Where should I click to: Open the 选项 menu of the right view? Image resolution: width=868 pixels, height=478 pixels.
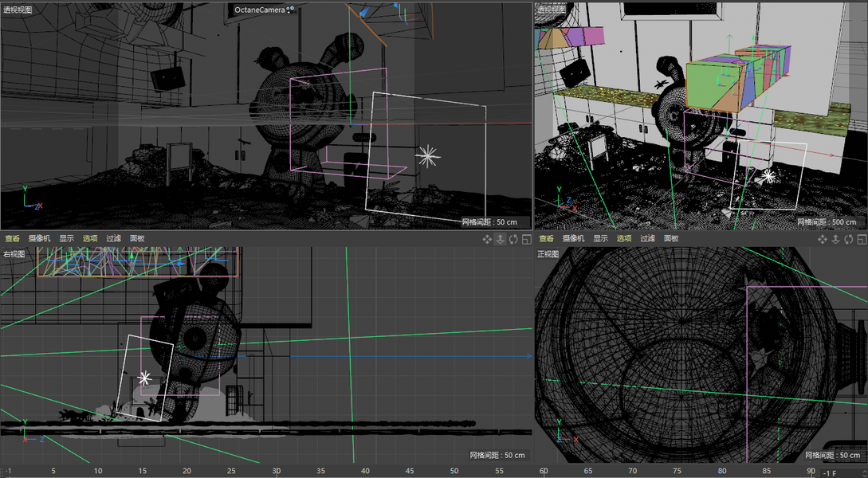pos(90,238)
